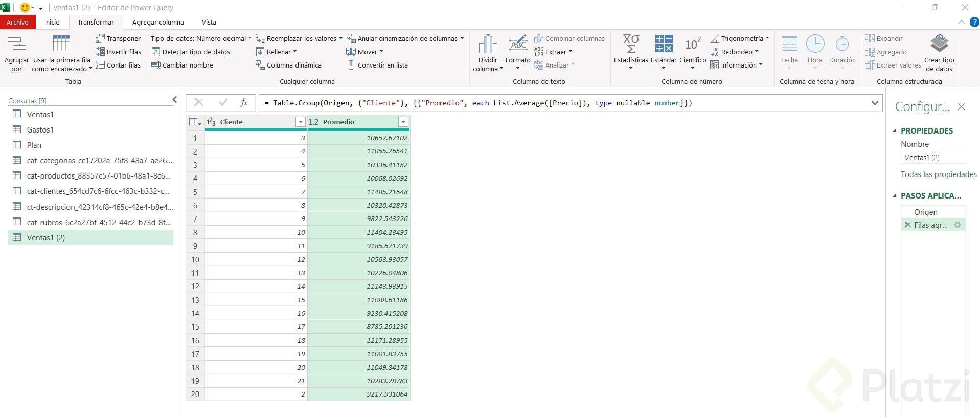Expand the formula bar

(875, 103)
